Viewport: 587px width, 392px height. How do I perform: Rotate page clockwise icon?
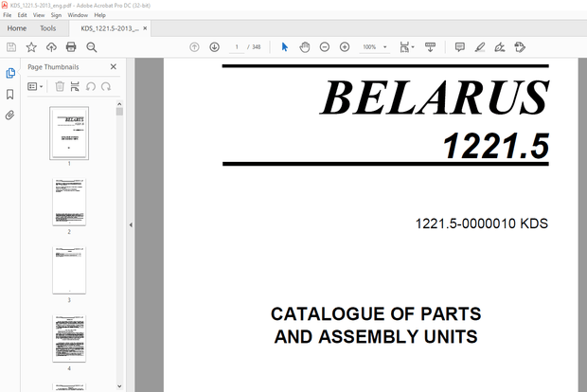point(106,86)
